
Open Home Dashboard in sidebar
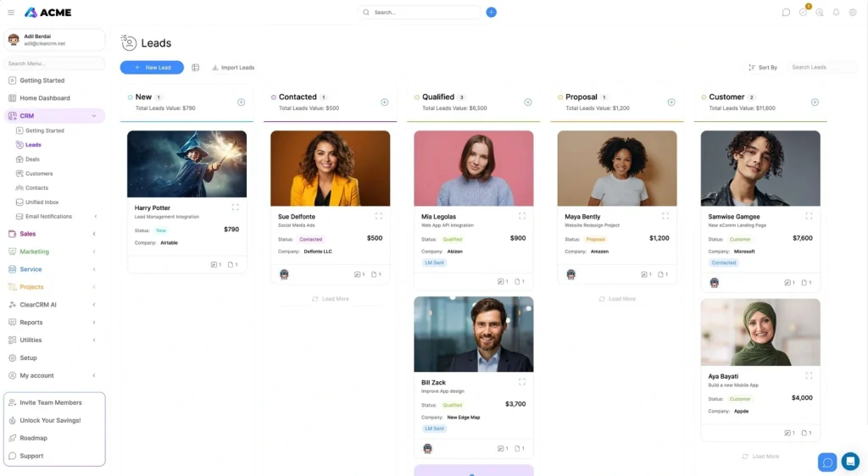tap(45, 98)
